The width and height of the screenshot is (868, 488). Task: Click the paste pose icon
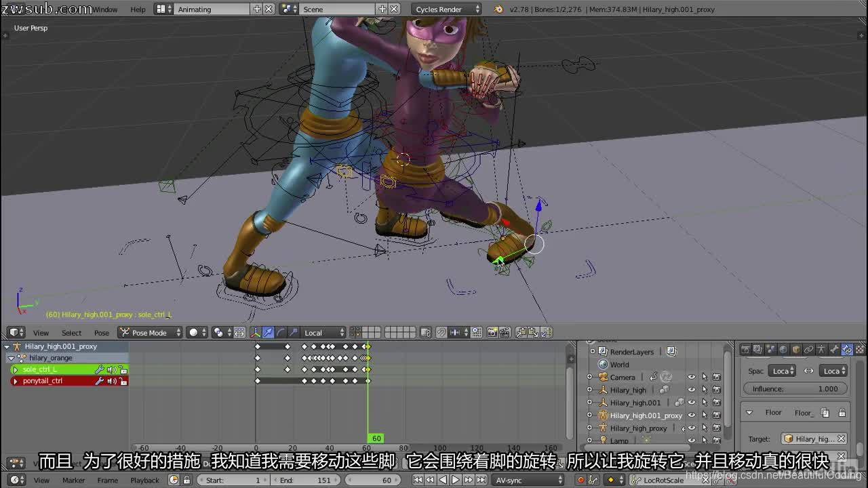(x=533, y=332)
